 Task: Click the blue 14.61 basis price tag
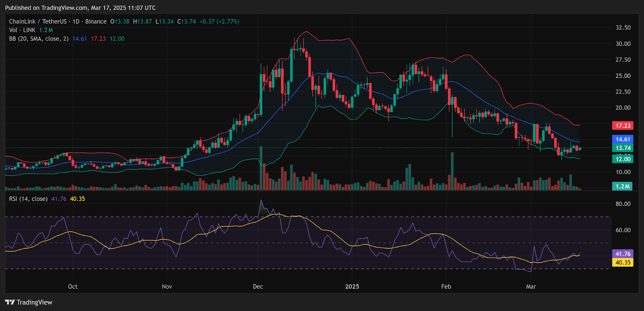[623, 140]
